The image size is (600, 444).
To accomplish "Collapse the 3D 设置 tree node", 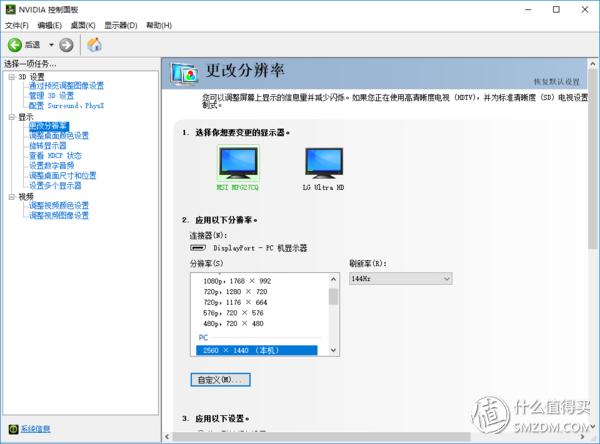I will pos(12,77).
